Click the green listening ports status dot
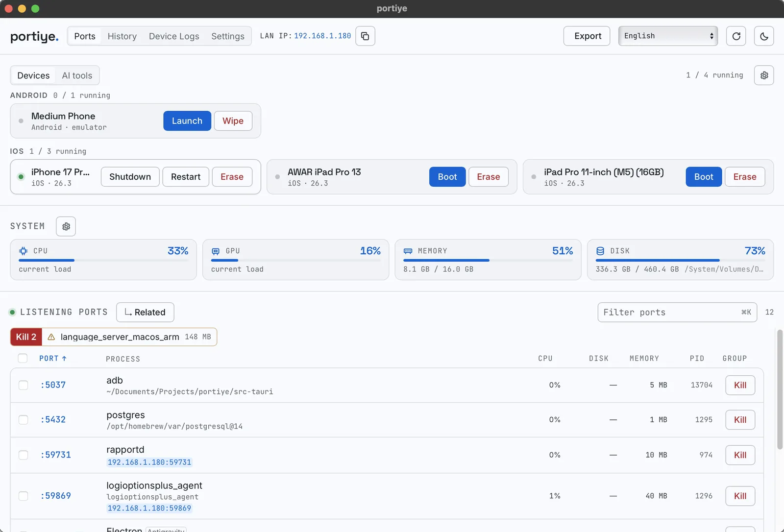This screenshot has width=784, height=532. click(x=12, y=312)
